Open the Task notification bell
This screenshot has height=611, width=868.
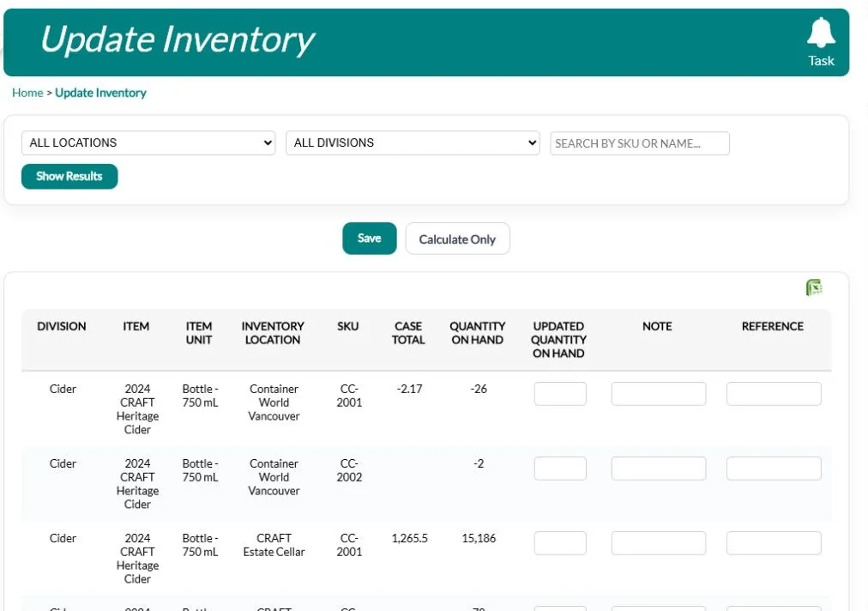[x=820, y=42]
